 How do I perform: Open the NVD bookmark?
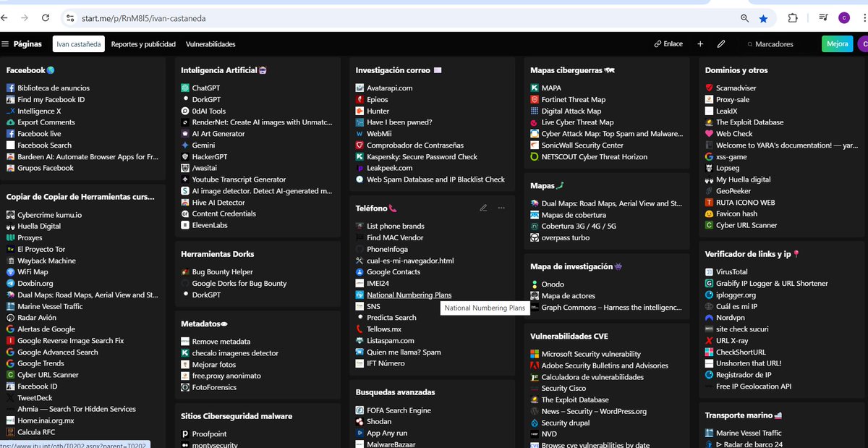coord(550,434)
